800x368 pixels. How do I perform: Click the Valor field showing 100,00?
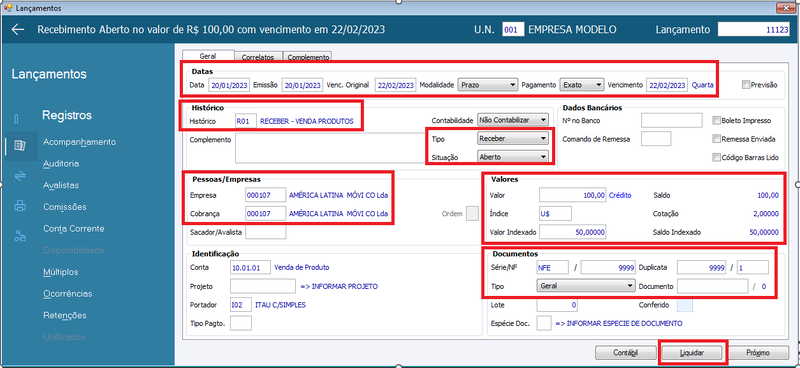[x=573, y=195]
